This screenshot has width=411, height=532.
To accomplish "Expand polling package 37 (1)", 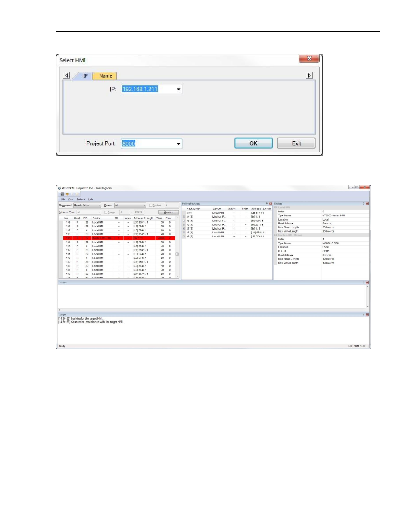I will click(x=184, y=229).
